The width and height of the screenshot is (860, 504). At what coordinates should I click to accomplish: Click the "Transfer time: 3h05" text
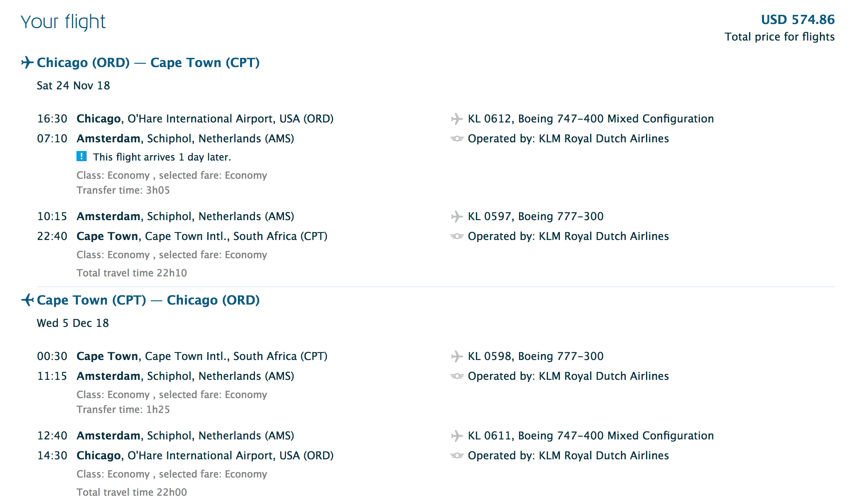pyautogui.click(x=123, y=190)
